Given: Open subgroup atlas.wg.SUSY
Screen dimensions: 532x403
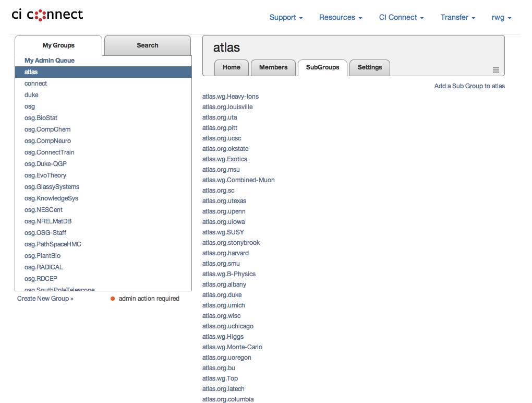Looking at the screenshot, I should coord(223,232).
